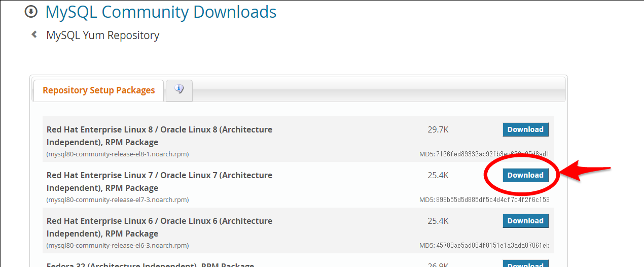Open the MySQL Community Downloads heading link
644x267 pixels.
coord(161,12)
